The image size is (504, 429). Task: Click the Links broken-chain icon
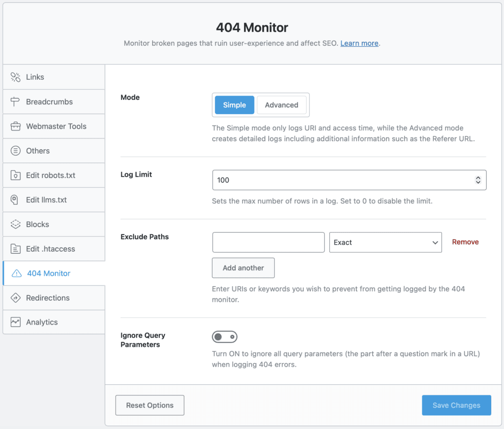coord(15,77)
